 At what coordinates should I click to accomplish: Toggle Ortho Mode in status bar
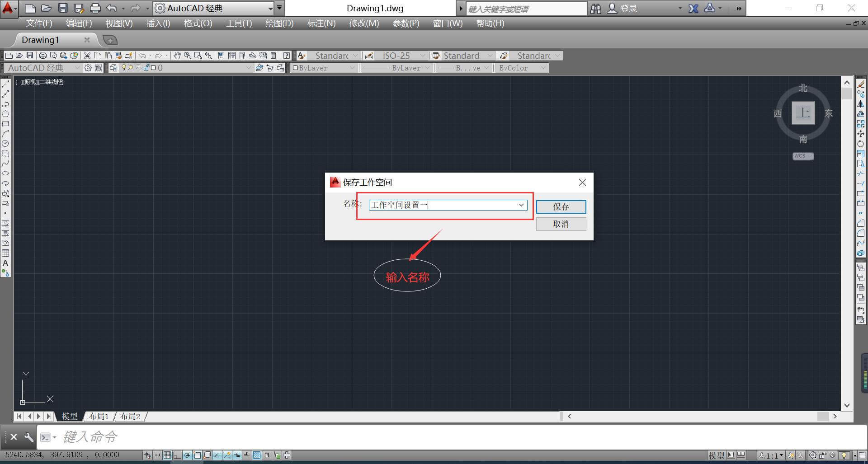tap(177, 455)
